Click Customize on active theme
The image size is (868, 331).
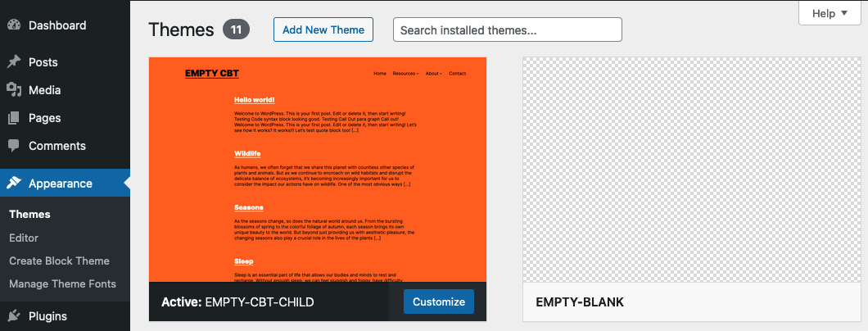click(438, 302)
